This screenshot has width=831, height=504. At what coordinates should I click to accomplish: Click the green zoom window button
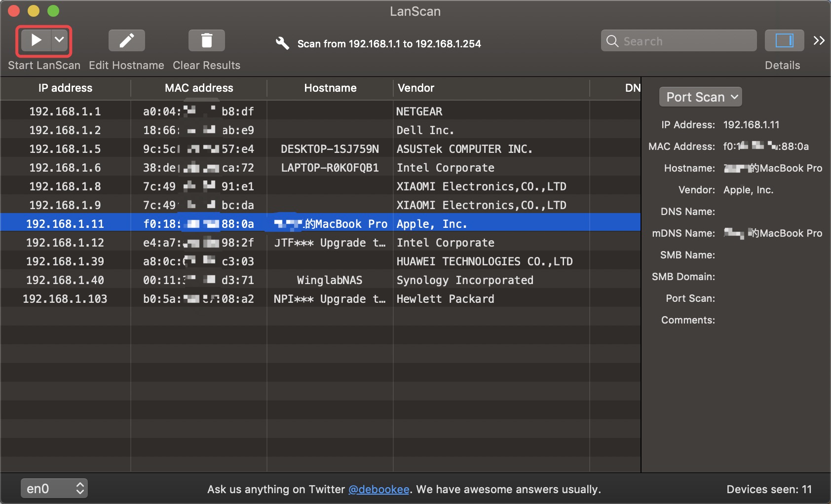click(x=53, y=11)
